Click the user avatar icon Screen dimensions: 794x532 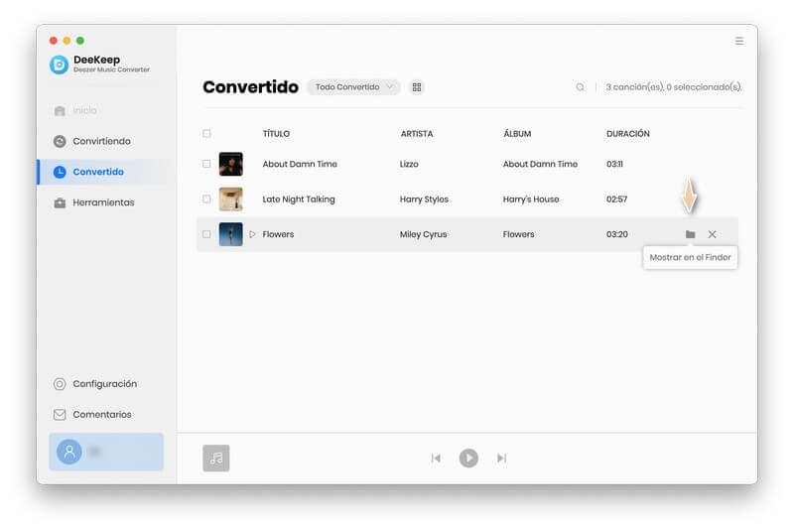(68, 452)
